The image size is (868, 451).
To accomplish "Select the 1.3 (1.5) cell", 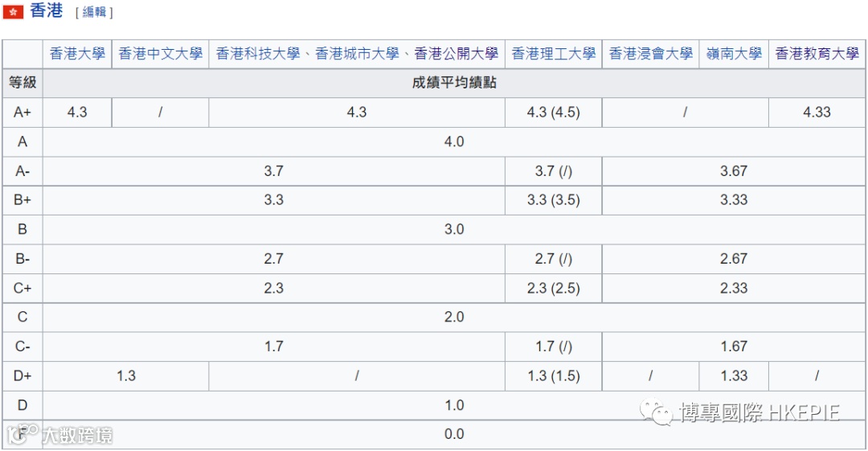I will tap(554, 375).
